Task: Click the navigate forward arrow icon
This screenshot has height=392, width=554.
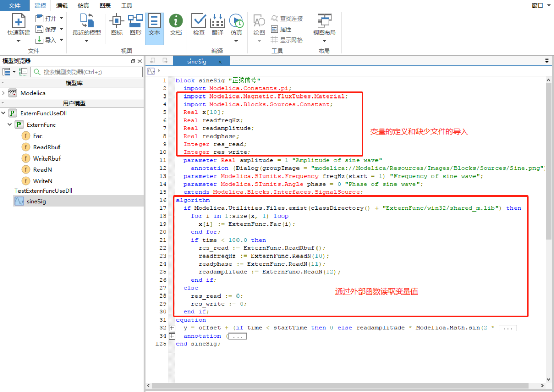Action: click(x=165, y=61)
